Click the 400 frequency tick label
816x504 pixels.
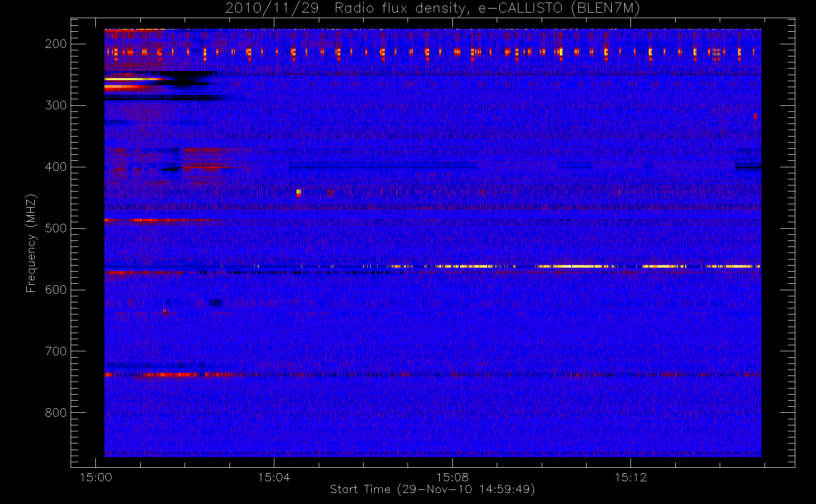(x=56, y=167)
